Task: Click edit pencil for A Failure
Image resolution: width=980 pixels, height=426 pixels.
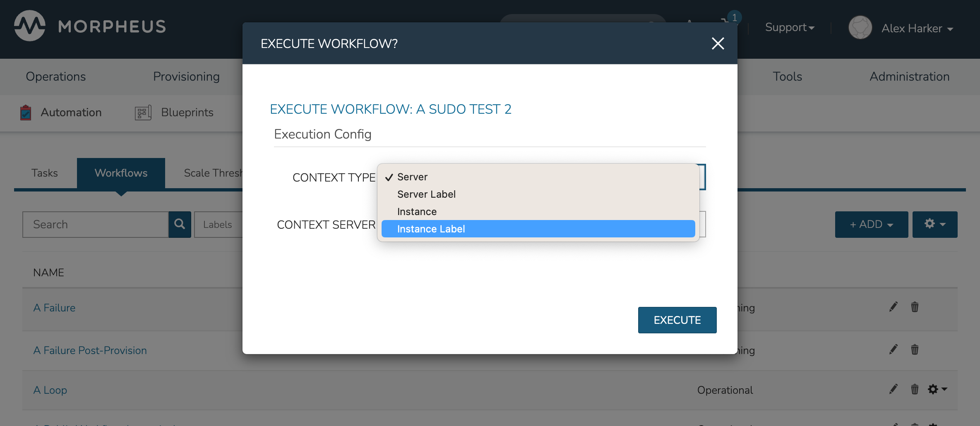Action: [x=893, y=307]
